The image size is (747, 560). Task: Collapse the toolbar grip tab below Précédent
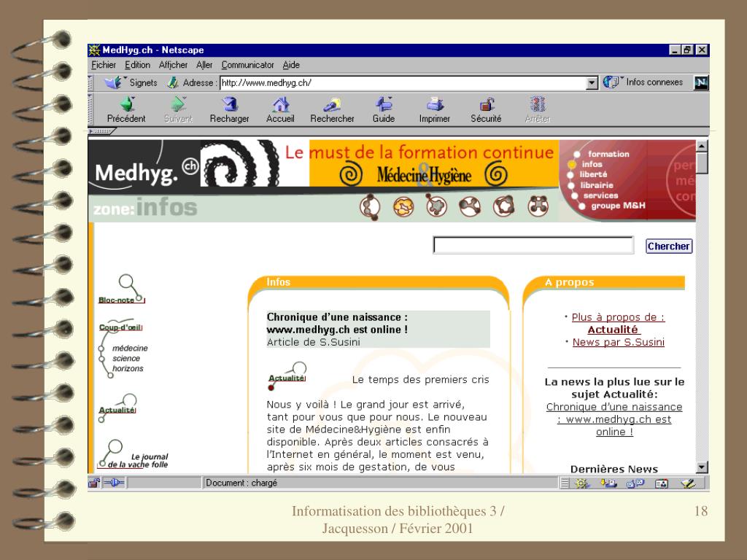(101, 131)
